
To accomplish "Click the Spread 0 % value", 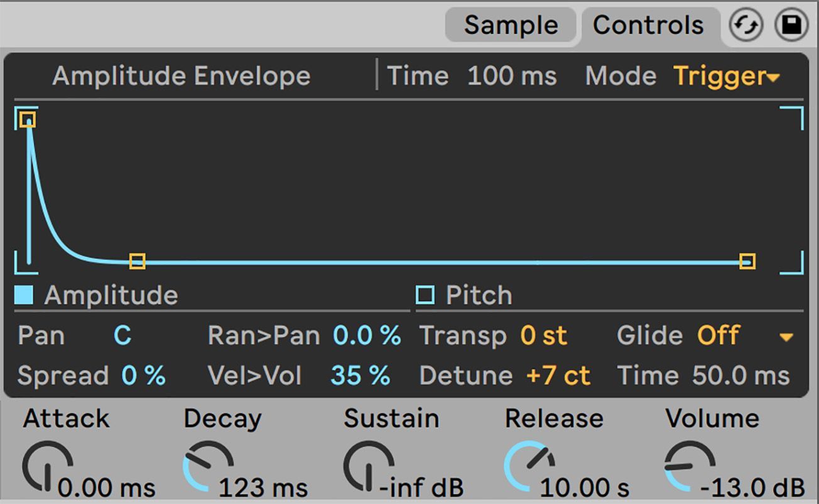I will coord(143,376).
